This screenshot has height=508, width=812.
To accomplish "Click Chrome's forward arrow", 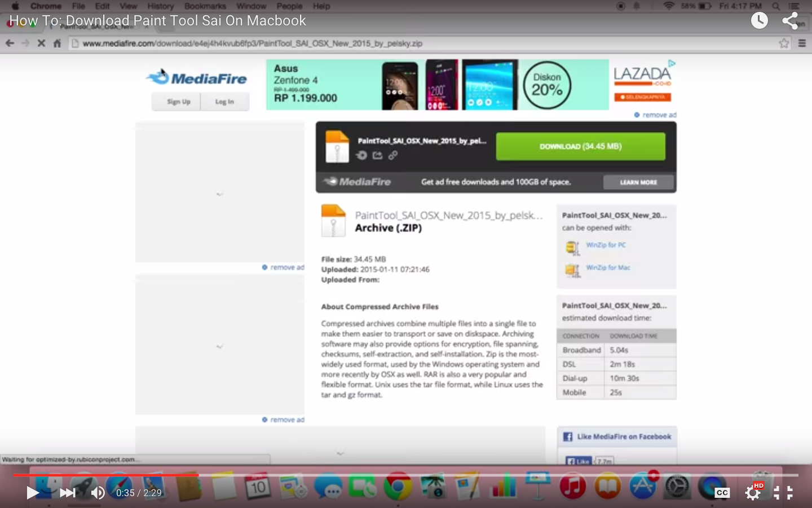I will (25, 43).
